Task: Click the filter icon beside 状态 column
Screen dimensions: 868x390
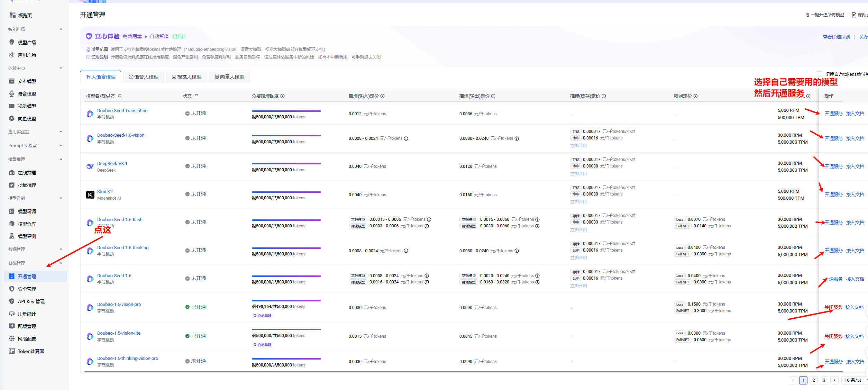Action: point(197,96)
